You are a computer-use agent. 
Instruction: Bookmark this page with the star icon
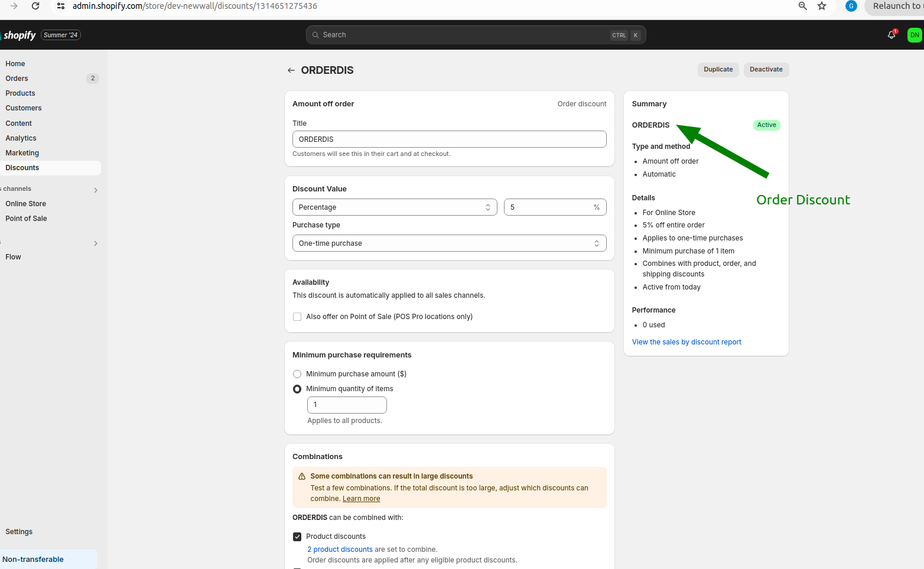point(822,6)
